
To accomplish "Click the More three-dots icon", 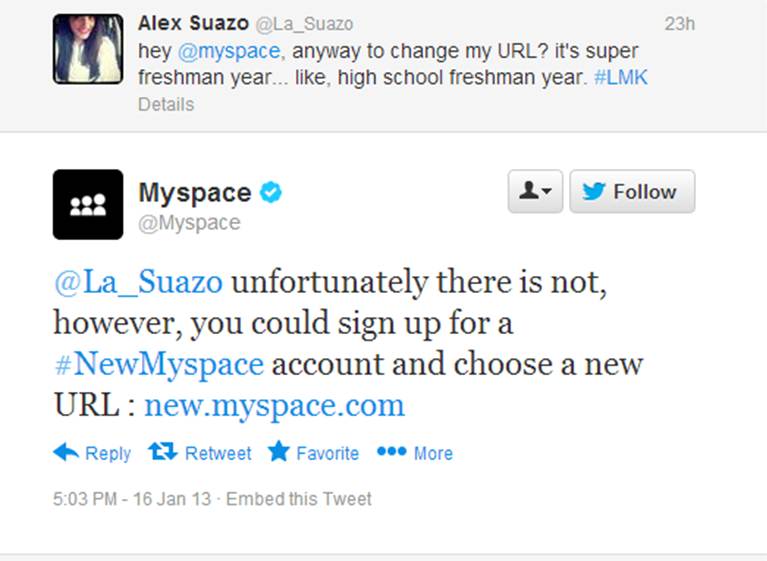I will tap(391, 452).
